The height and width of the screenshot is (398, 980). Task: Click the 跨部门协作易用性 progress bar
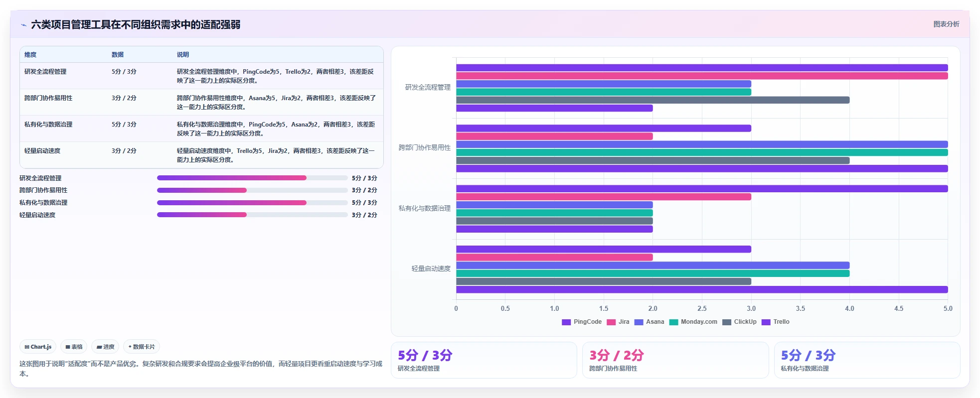pyautogui.click(x=252, y=190)
